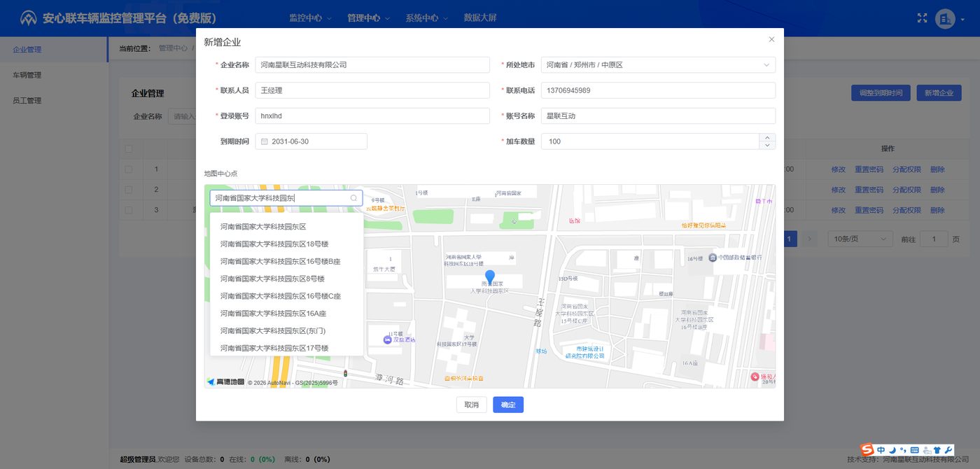The width and height of the screenshot is (980, 469).
Task: Open the wrench toolbox icon in IME bar
Action: point(948,449)
